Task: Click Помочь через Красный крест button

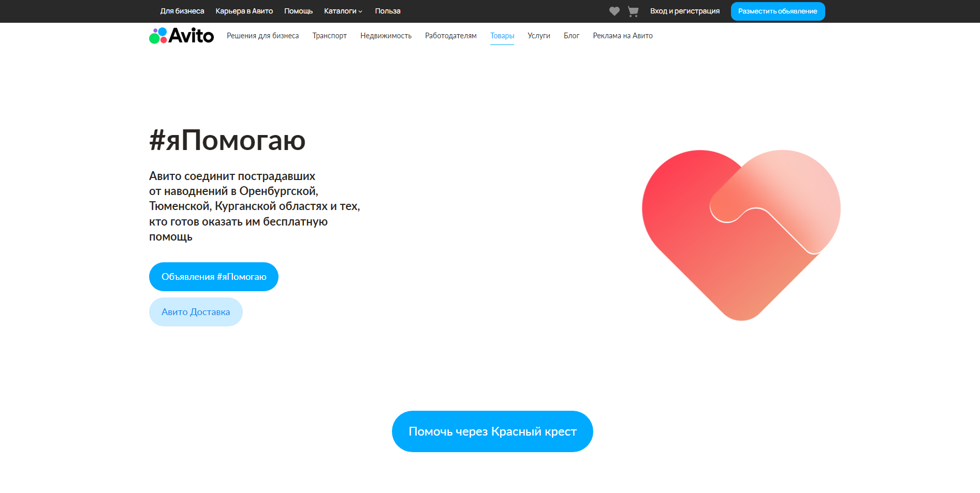Action: point(492,431)
